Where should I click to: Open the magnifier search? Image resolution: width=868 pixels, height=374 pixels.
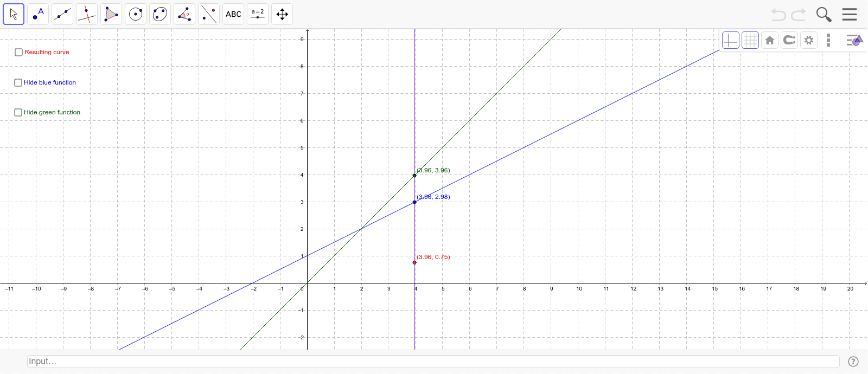(824, 15)
